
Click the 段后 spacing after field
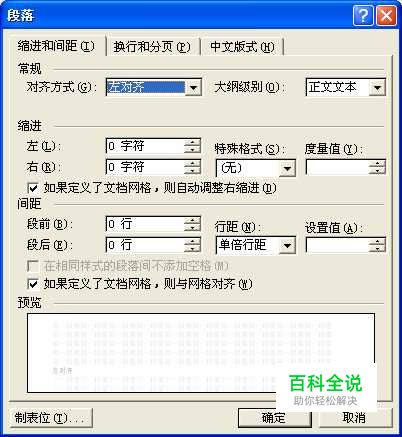point(145,245)
